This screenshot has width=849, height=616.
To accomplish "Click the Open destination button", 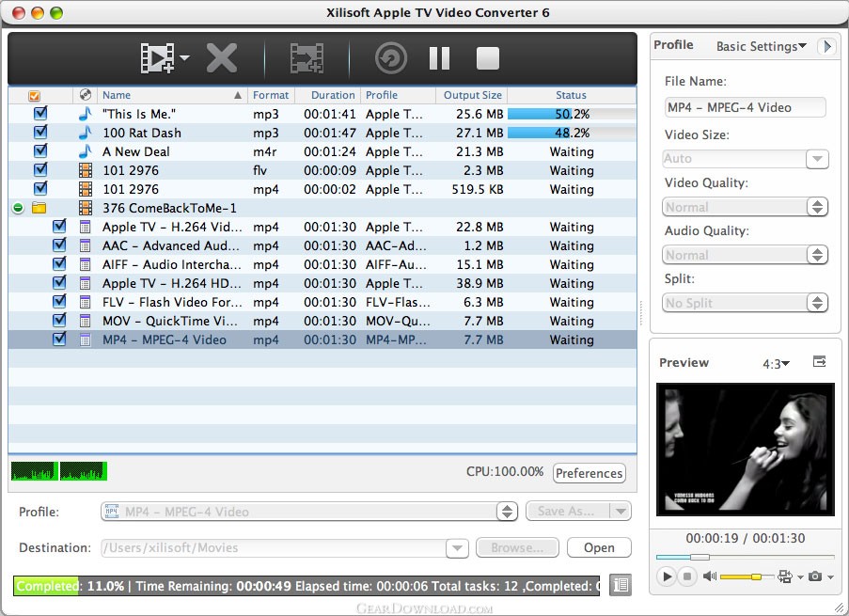I will (x=599, y=547).
